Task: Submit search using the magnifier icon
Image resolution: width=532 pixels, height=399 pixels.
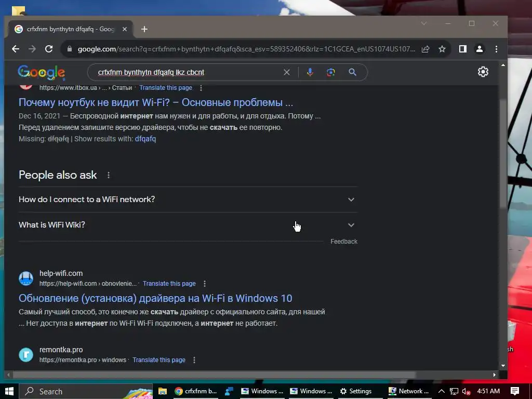Action: (x=353, y=72)
